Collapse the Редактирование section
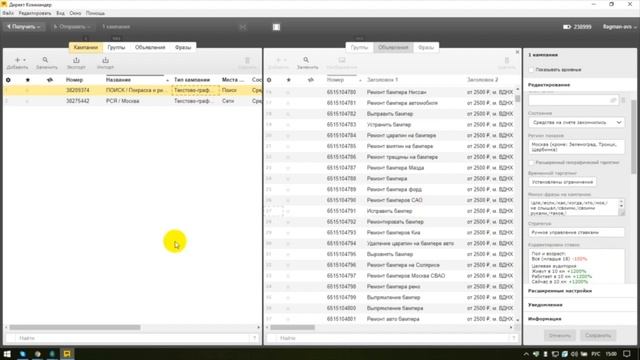640x360 pixels. tap(549, 85)
